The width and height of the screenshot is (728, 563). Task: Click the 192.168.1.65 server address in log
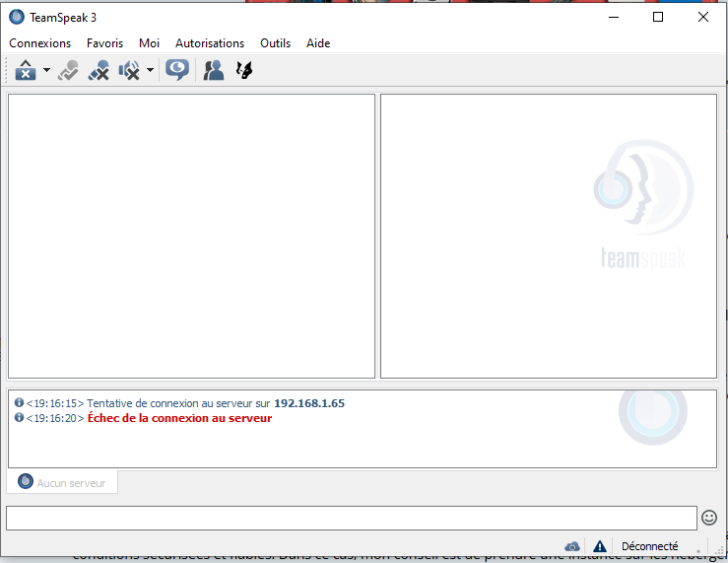(x=309, y=403)
